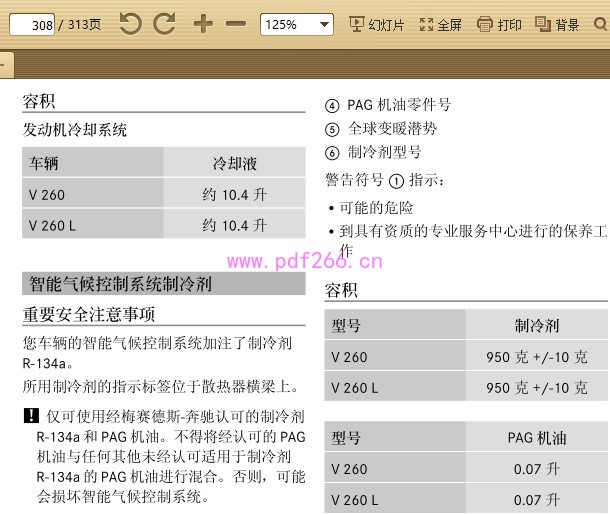Image resolution: width=610 pixels, height=515 pixels.
Task: Click the 智能气候控制系统制冷剂 section header
Action: point(120,284)
